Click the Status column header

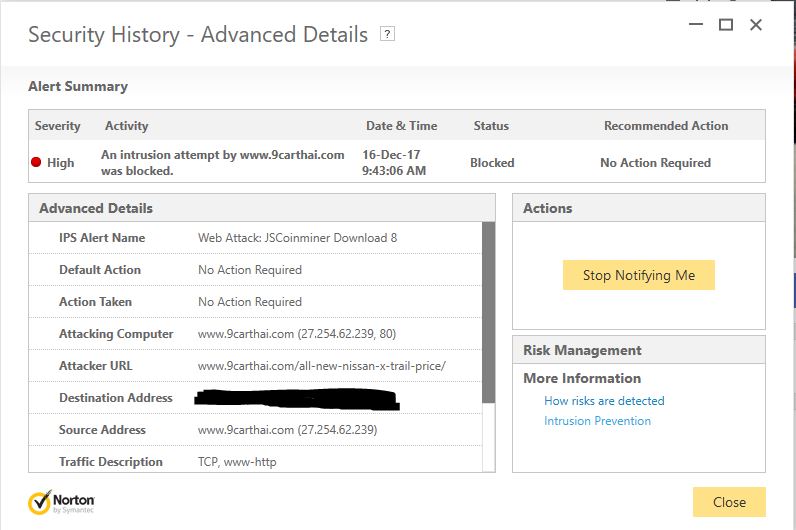491,126
